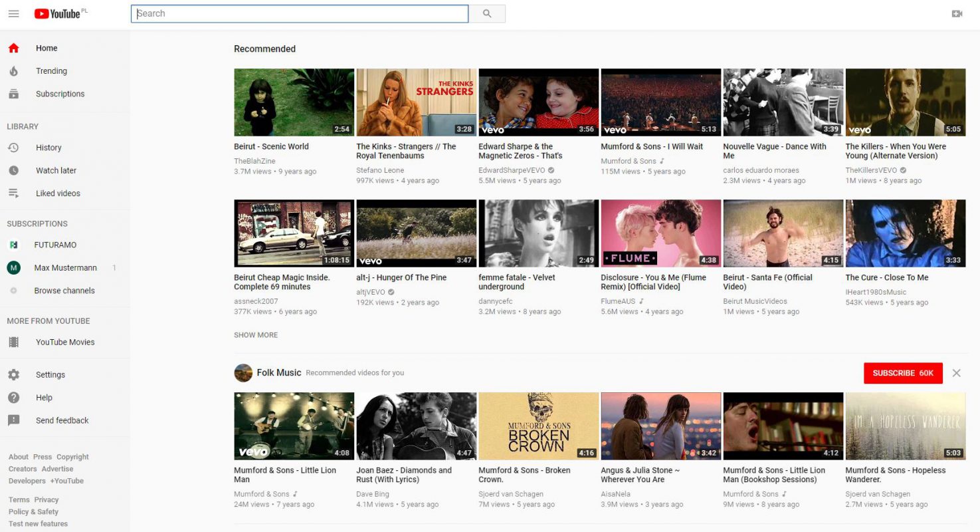Open title 'alt-j - Hunger Of The Pine'
Viewport: 980px width, 532px height.
click(401, 277)
